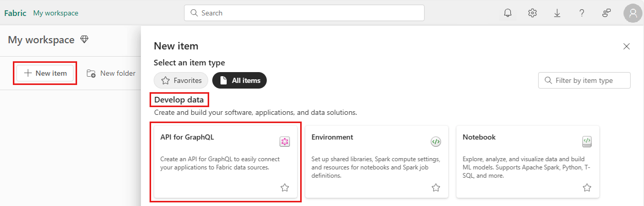Click the feedback icon beside help
644x206 pixels.
coord(606,13)
